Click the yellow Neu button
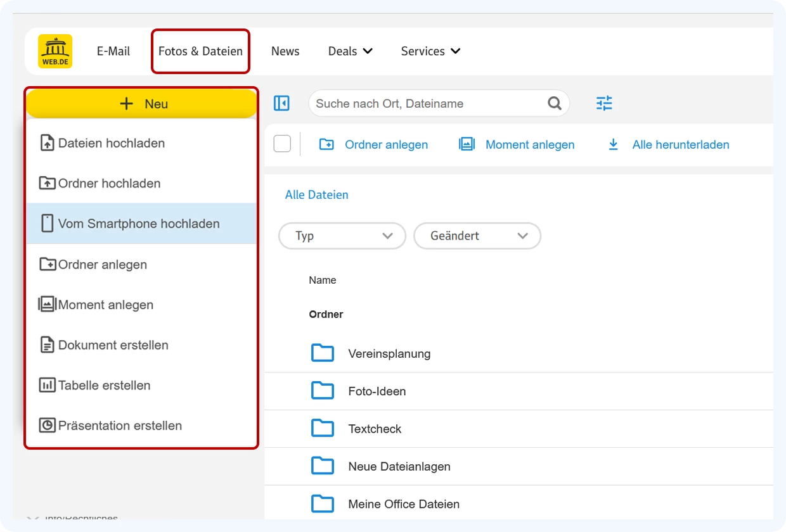This screenshot has width=786, height=532. pos(141,103)
